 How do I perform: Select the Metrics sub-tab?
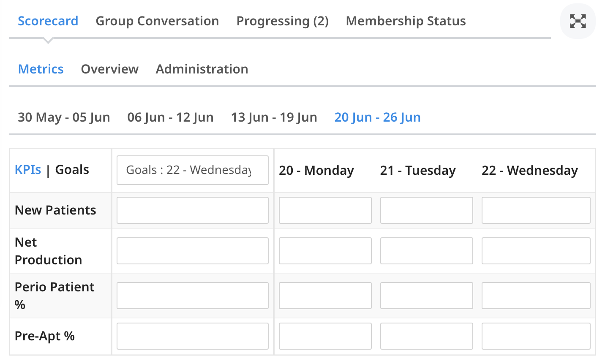[41, 69]
